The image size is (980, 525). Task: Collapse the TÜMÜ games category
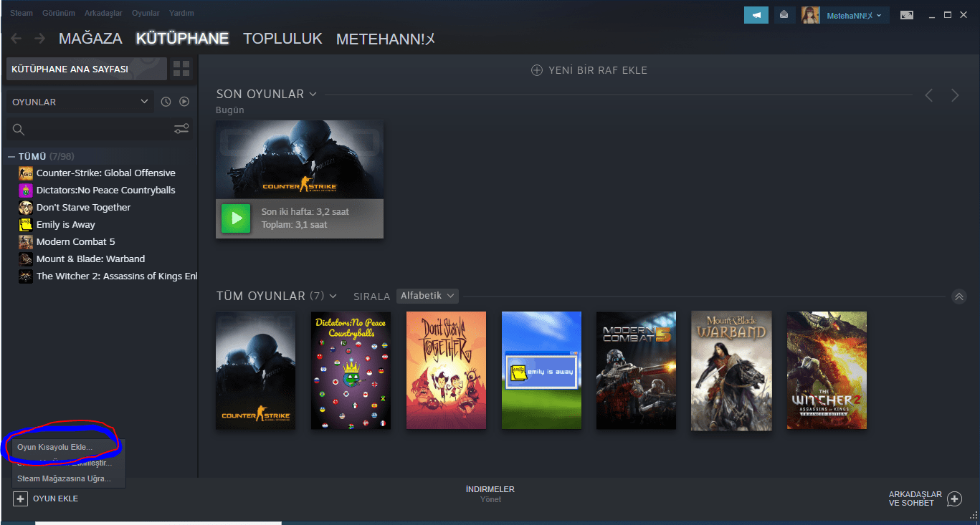coord(11,156)
